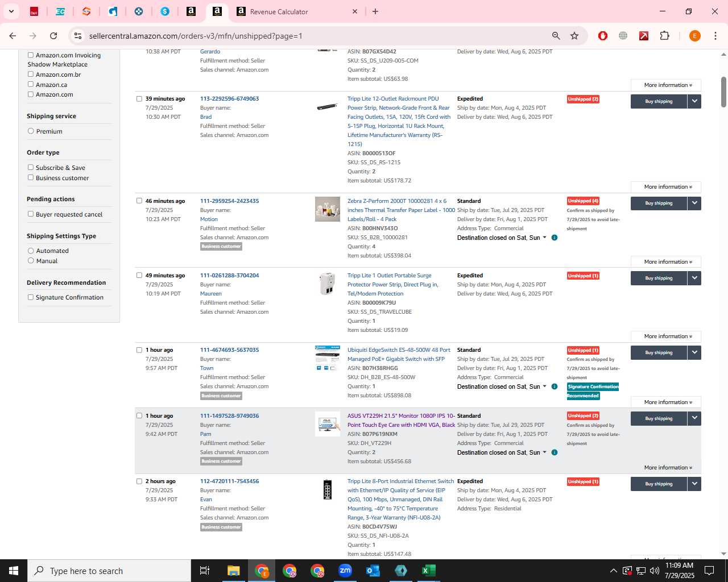The height and width of the screenshot is (582, 728).
Task: Open Excel from the taskbar
Action: (x=429, y=571)
